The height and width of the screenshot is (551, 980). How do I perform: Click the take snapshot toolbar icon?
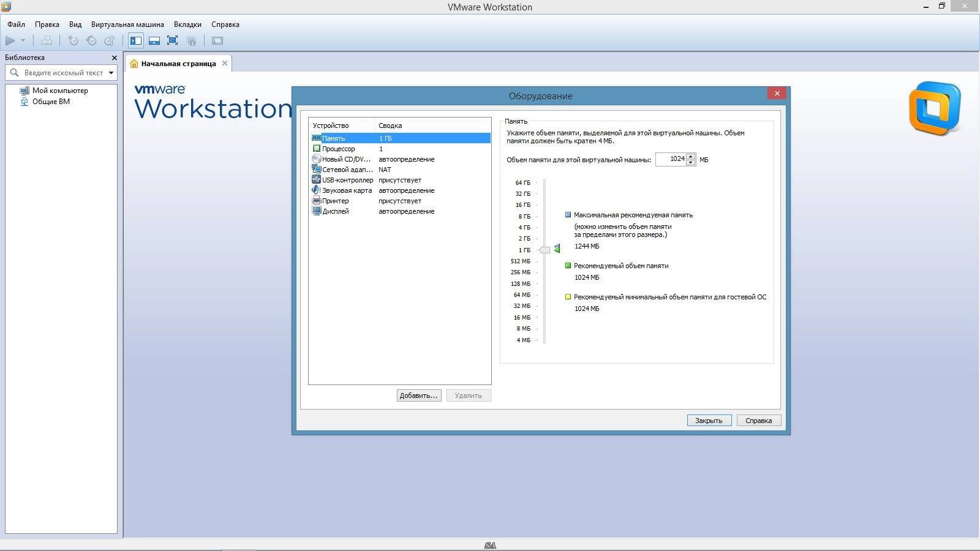(x=73, y=41)
